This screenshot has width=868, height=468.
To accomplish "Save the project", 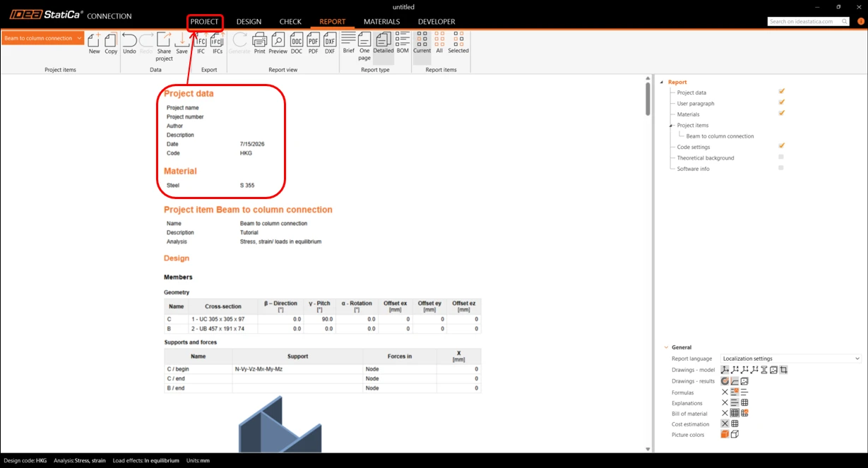I will [x=182, y=43].
